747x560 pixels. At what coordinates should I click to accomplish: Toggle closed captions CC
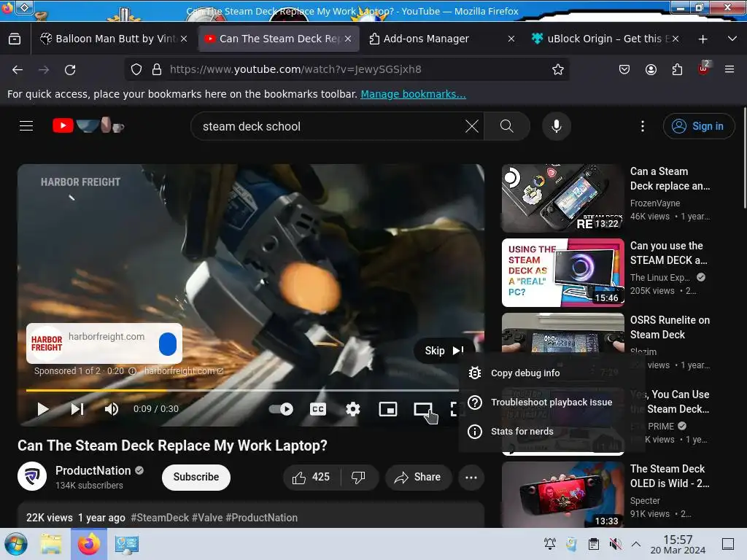(x=318, y=409)
